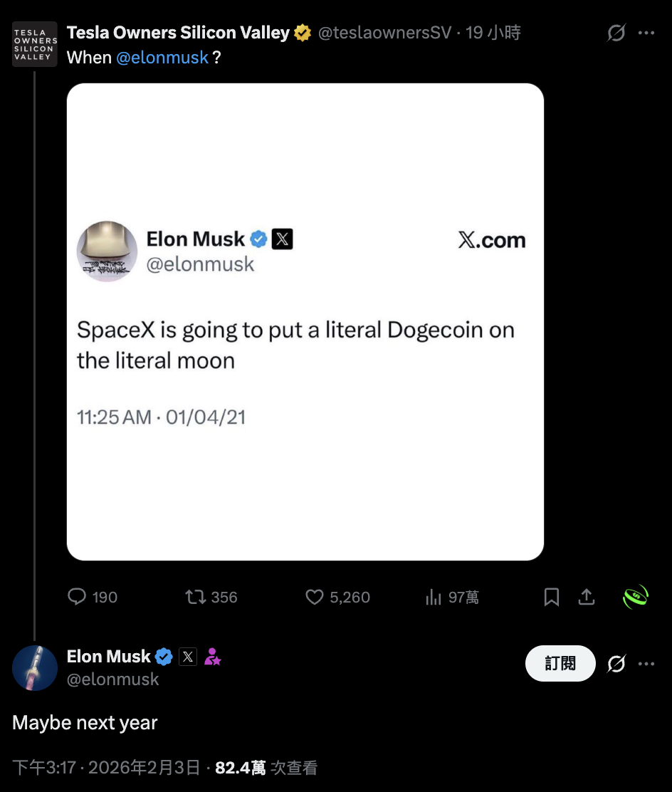The width and height of the screenshot is (672, 792).
Task: Like the post with 5,260 likes
Action: [x=315, y=597]
